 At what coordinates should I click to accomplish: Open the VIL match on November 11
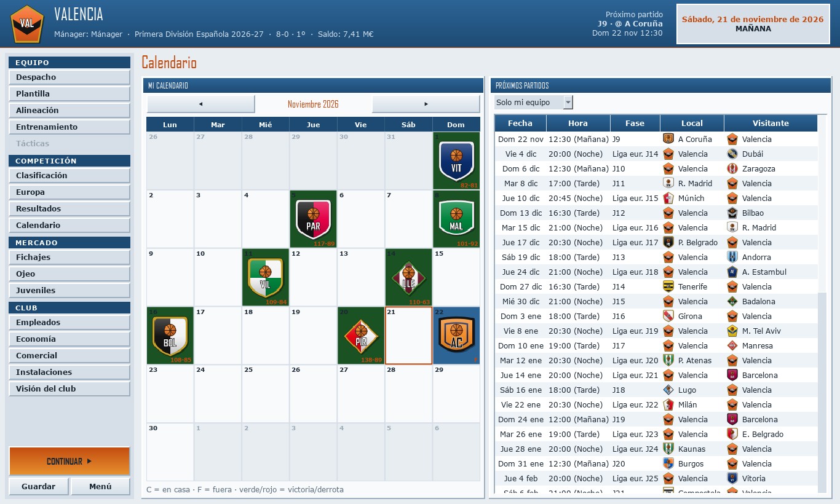pos(266,277)
